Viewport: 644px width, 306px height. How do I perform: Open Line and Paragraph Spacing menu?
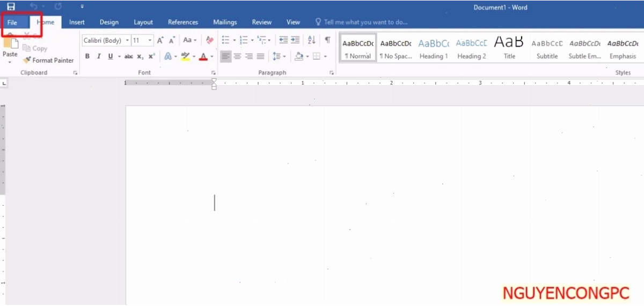[279, 56]
